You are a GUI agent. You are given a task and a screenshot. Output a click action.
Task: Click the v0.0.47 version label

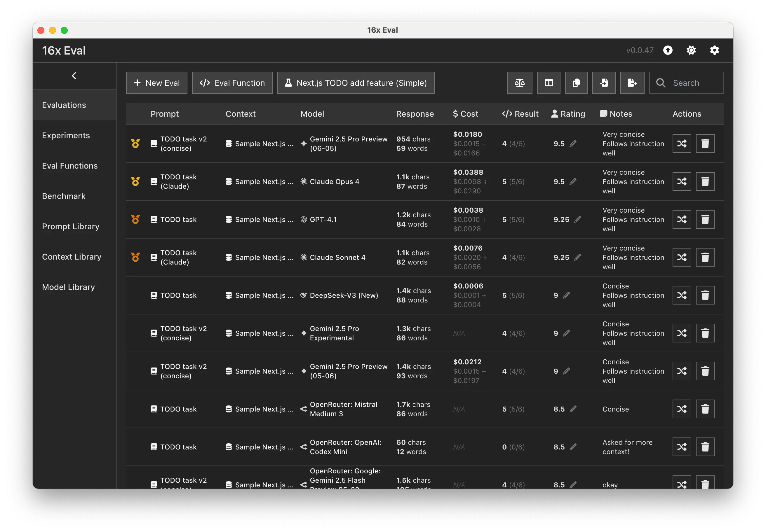pyautogui.click(x=640, y=50)
